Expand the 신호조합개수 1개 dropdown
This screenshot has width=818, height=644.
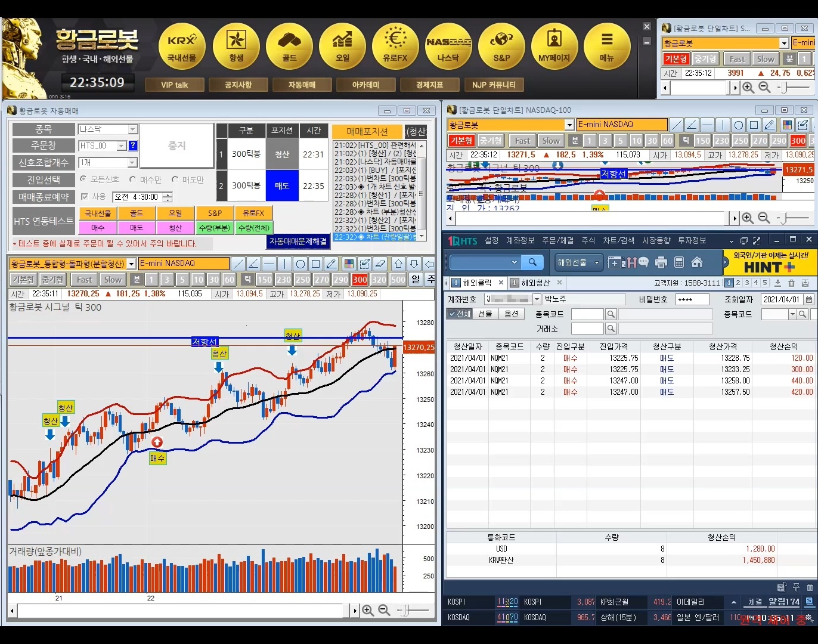click(133, 162)
